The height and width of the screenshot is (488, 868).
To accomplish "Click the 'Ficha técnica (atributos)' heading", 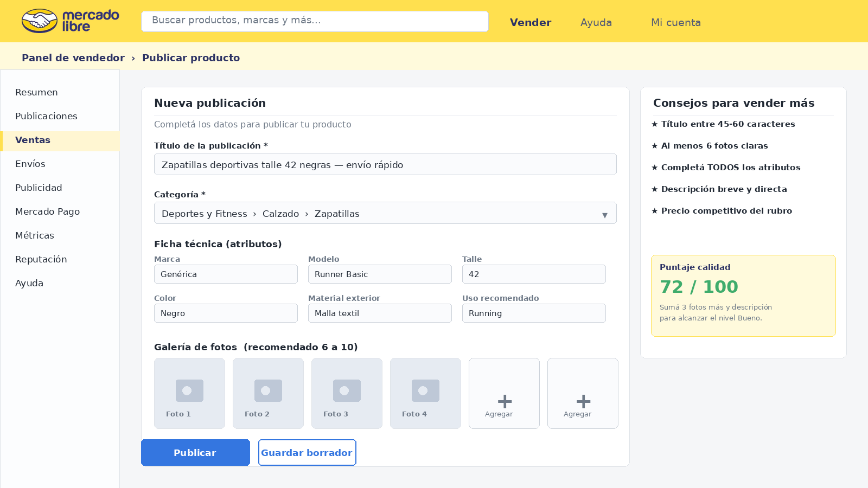I will click(218, 244).
